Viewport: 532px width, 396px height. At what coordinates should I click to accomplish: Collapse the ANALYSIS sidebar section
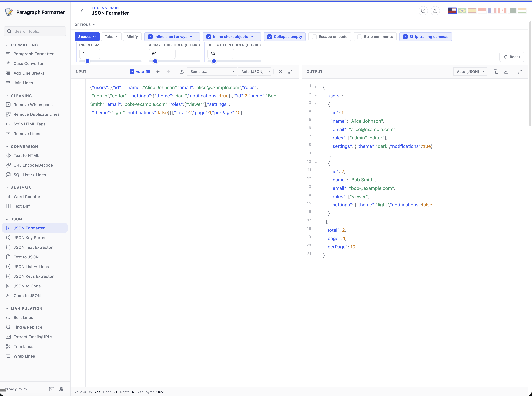tap(18, 188)
